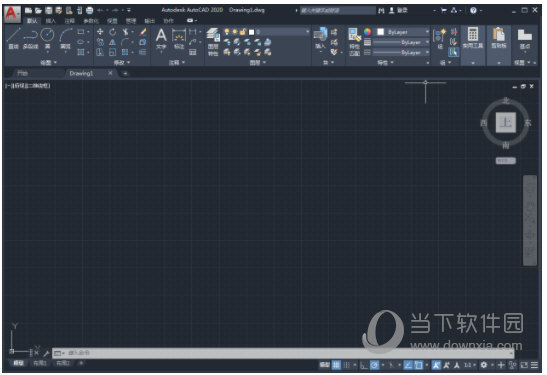
Task: Click the command line input field
Action: pyautogui.click(x=283, y=353)
